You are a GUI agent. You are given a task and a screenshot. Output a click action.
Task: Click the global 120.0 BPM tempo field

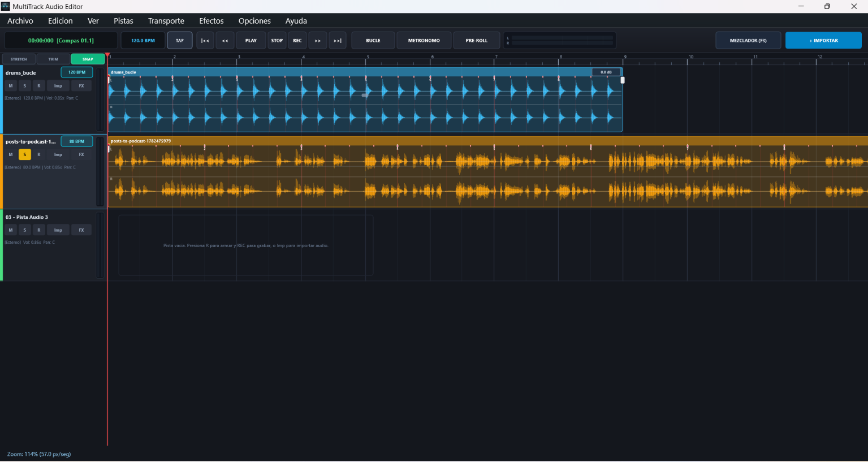click(143, 41)
